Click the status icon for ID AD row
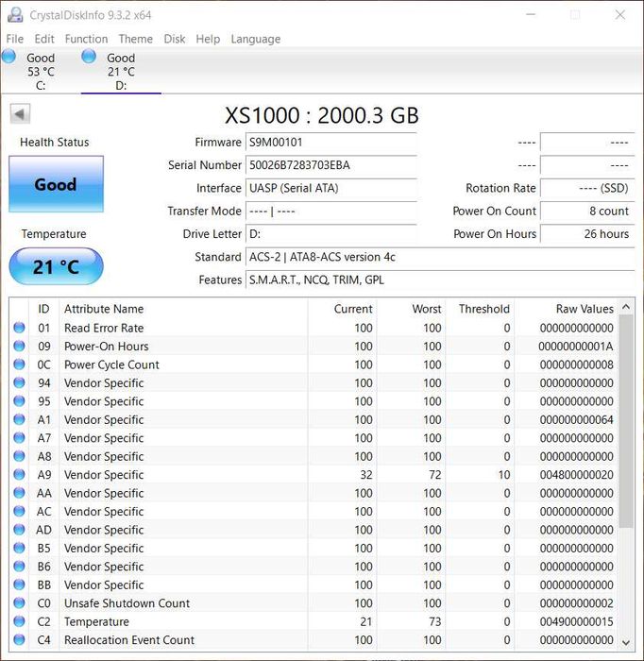Screen dimensions: 644x661 click(x=20, y=529)
